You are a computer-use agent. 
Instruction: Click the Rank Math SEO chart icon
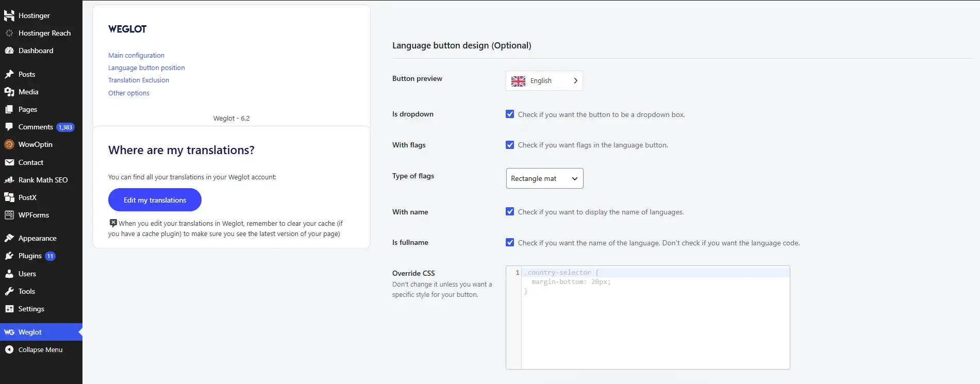click(9, 180)
